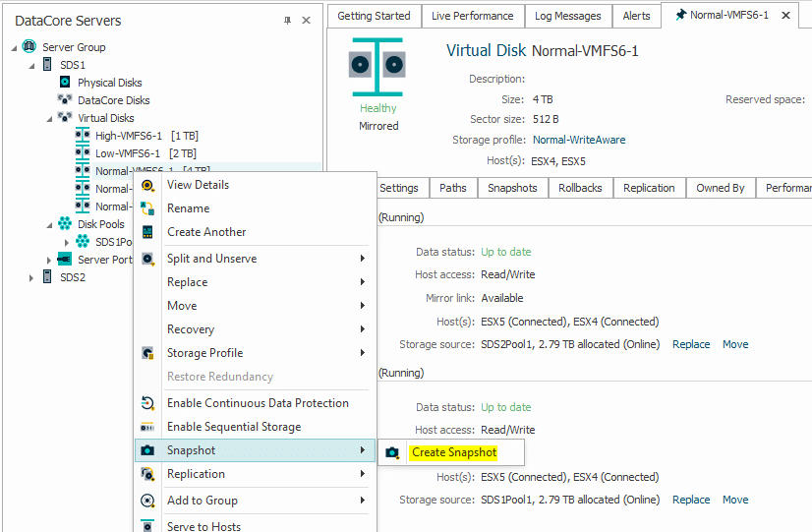Image resolution: width=812 pixels, height=532 pixels.
Task: Pin the DataCore Servers panel
Action: point(287,21)
